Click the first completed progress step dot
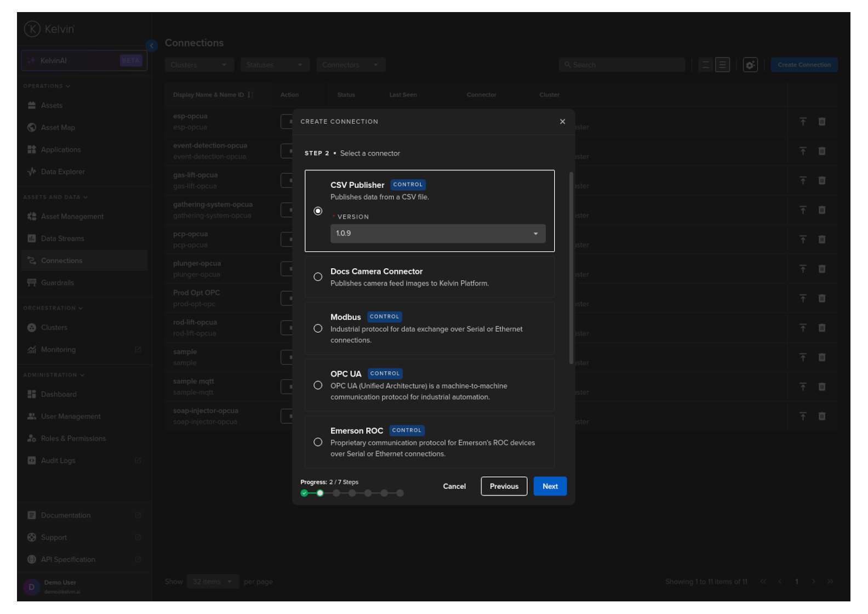This screenshot has width=868, height=614. (304, 493)
